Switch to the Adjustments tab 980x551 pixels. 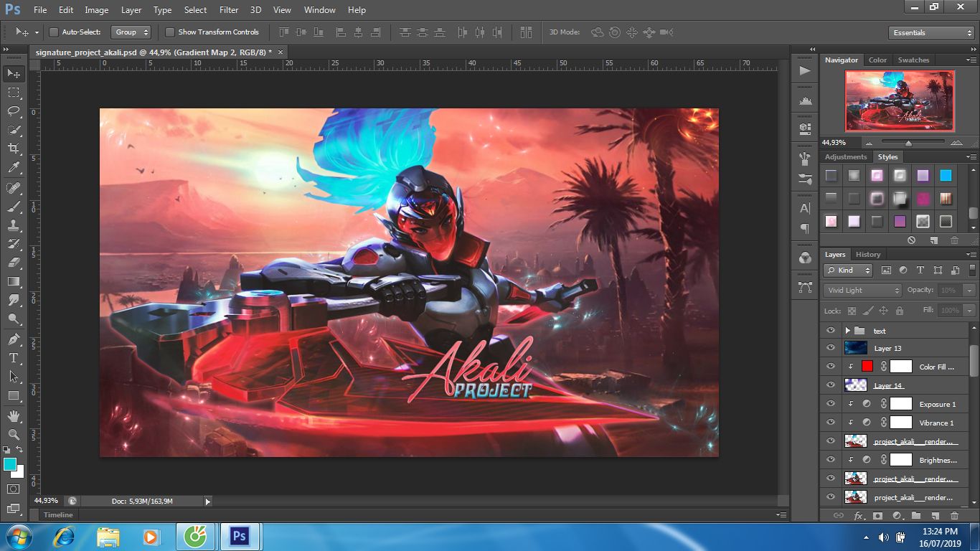click(x=846, y=157)
